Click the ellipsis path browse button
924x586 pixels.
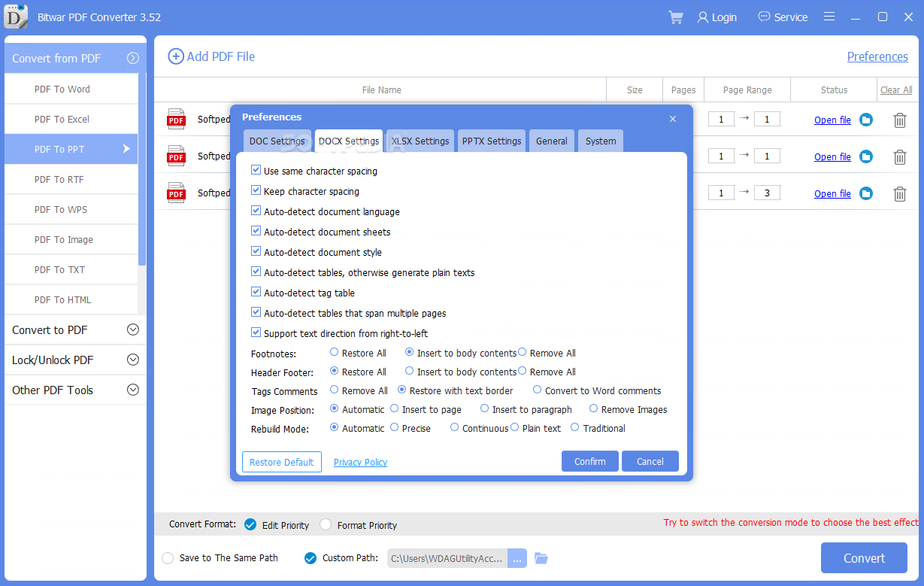(x=517, y=558)
